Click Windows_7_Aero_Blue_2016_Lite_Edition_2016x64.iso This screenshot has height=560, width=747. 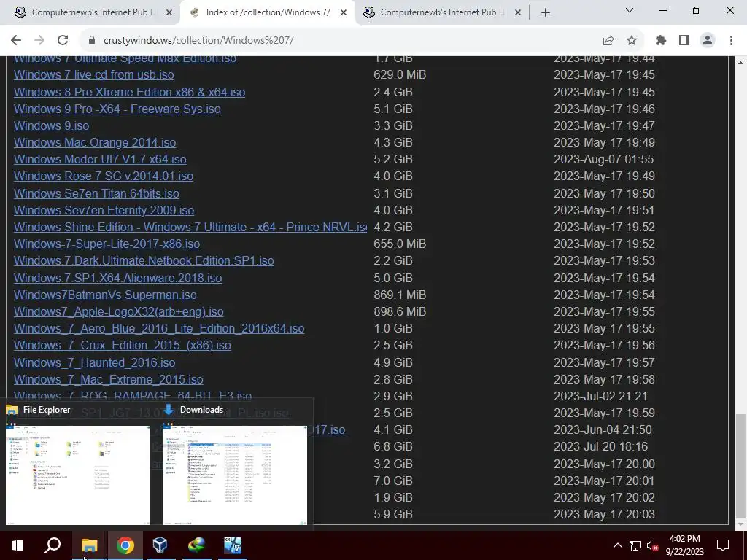pyautogui.click(x=159, y=328)
